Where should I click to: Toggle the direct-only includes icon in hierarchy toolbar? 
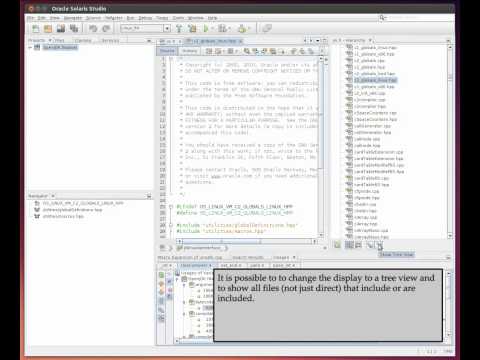370,246
